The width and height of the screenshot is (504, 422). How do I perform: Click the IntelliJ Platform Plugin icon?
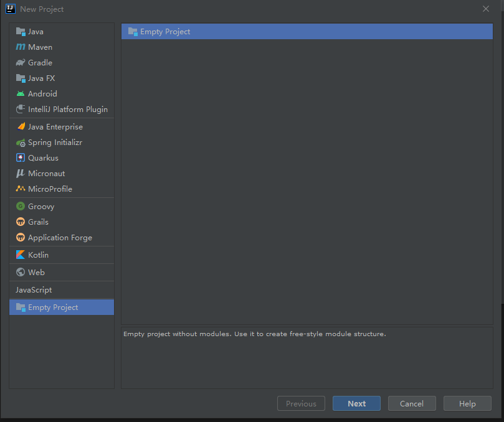[21, 109]
